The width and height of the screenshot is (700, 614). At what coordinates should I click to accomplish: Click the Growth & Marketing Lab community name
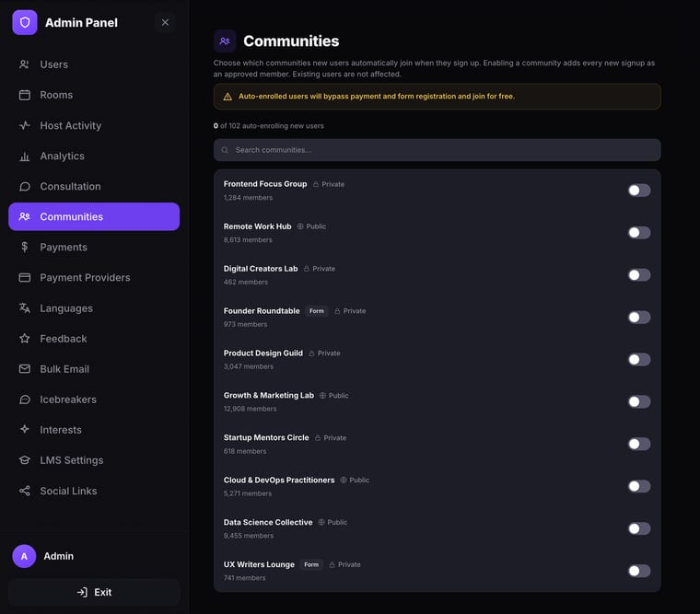coord(268,395)
